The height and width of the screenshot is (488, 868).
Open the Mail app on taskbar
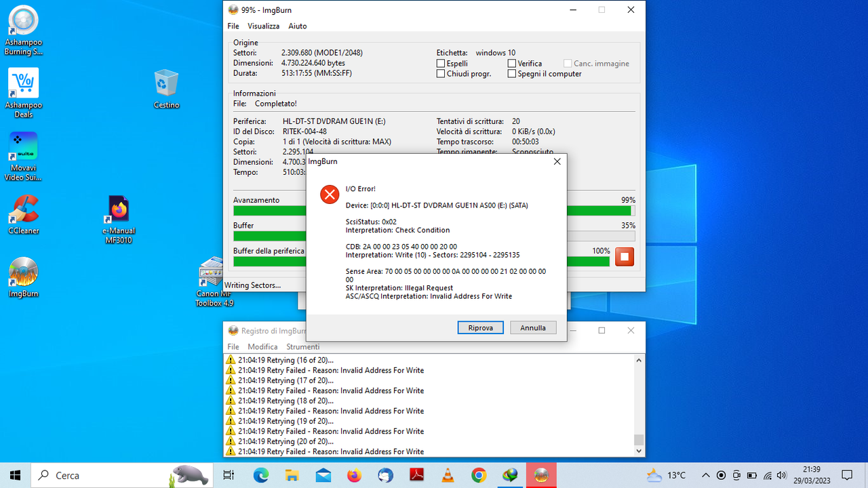323,475
